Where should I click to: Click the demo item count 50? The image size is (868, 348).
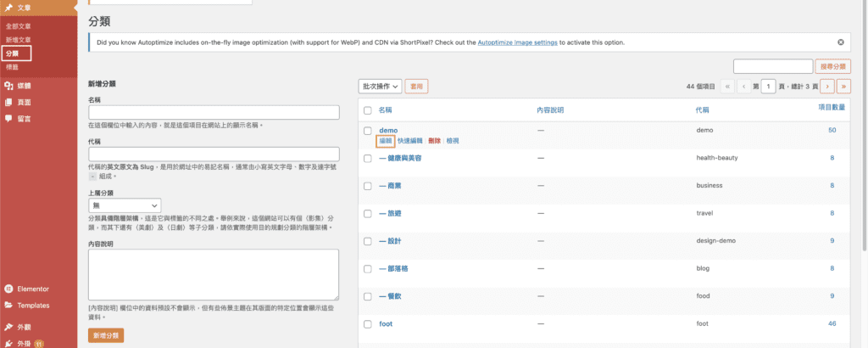pos(832,130)
